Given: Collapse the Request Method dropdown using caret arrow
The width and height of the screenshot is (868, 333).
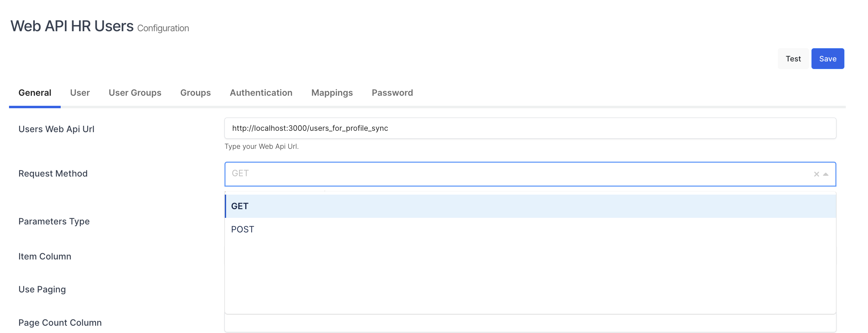Looking at the screenshot, I should 826,174.
